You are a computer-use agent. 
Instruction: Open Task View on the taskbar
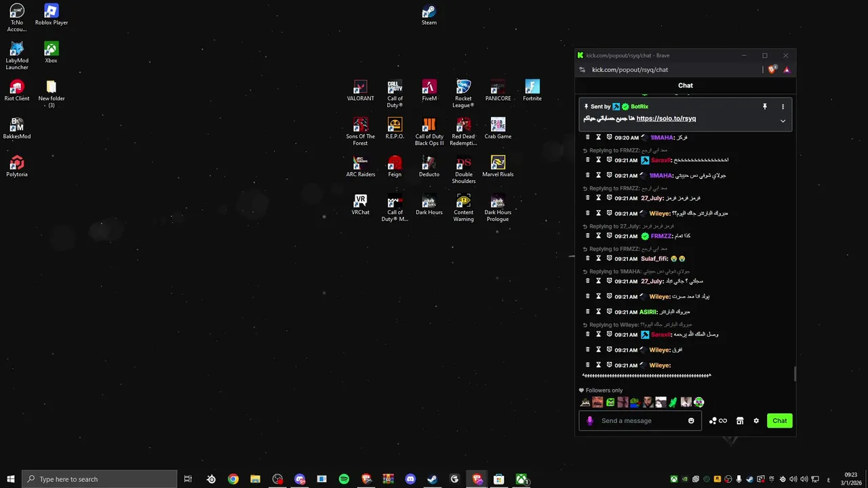coord(188,479)
